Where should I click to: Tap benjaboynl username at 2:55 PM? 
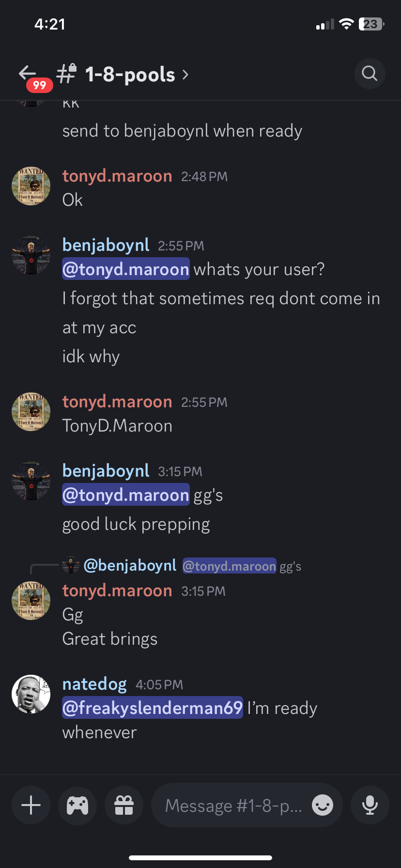[x=106, y=245]
